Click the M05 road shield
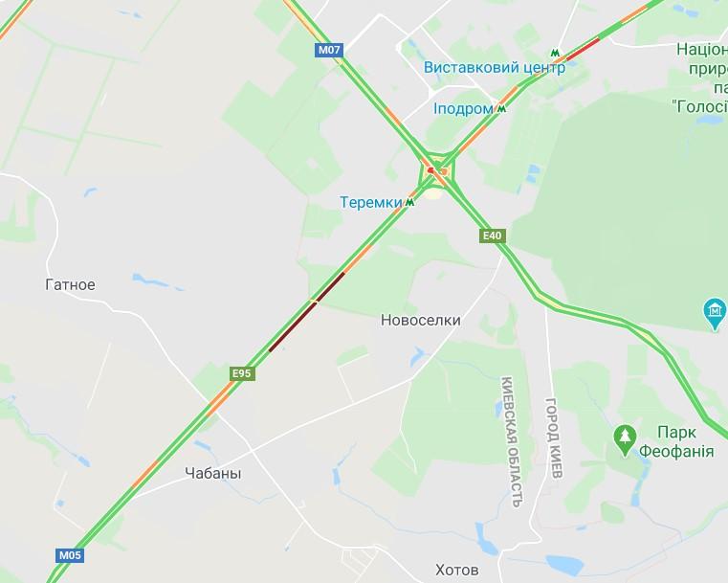Image resolution: width=728 pixels, height=583 pixels. click(x=70, y=554)
